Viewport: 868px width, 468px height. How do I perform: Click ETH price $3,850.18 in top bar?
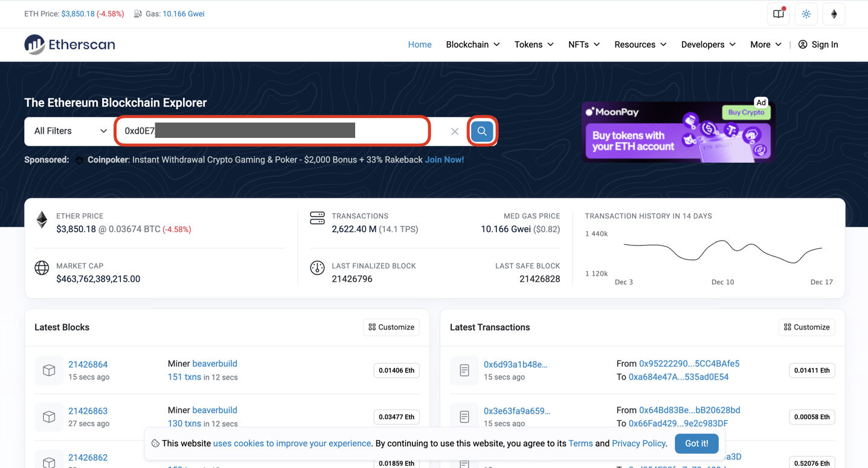pyautogui.click(x=78, y=14)
